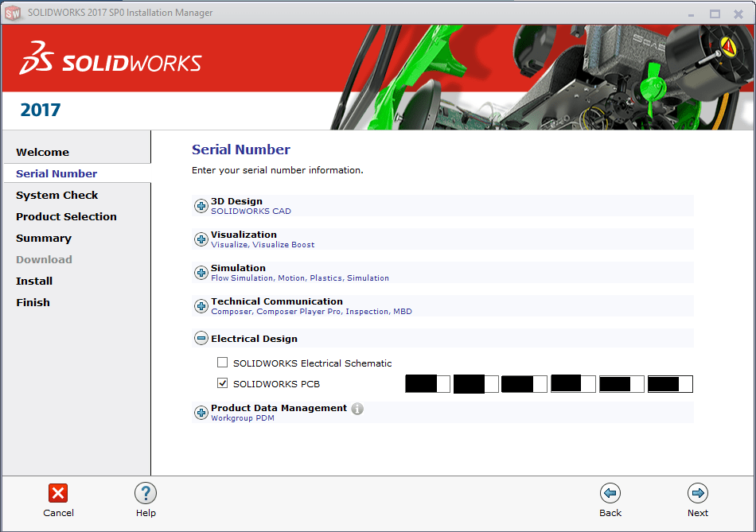Uncheck the SOLIDWORKS PCB checkbox
This screenshot has width=756, height=532.
coord(223,384)
